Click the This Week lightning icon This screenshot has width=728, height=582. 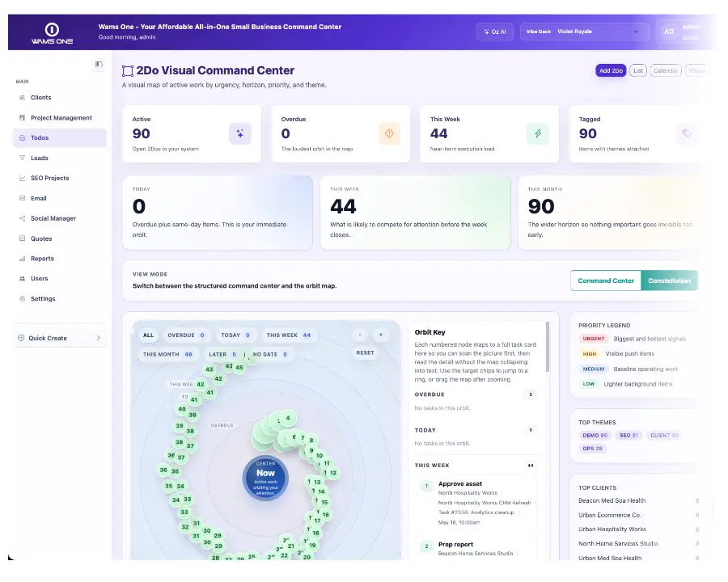(x=538, y=133)
